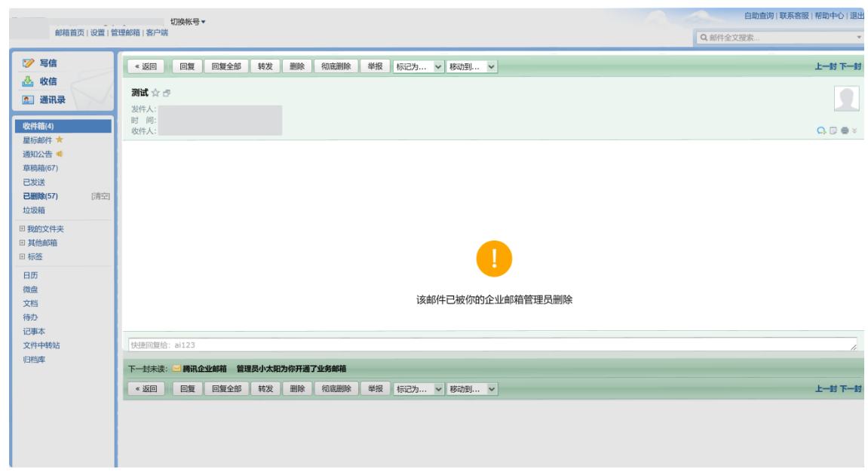868x475 pixels.
Task: Open the 已删除(57) folder
Action: [x=40, y=196]
